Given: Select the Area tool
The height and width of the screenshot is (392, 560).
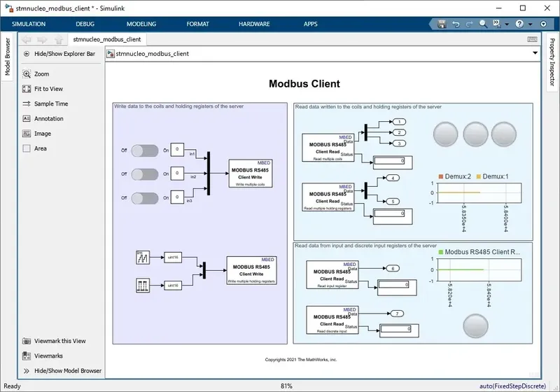Looking at the screenshot, I should (x=34, y=148).
